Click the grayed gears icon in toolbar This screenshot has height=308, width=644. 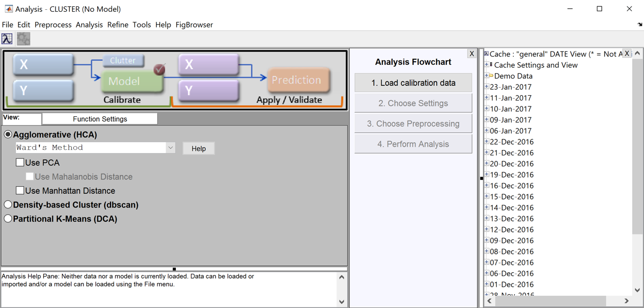tap(24, 39)
